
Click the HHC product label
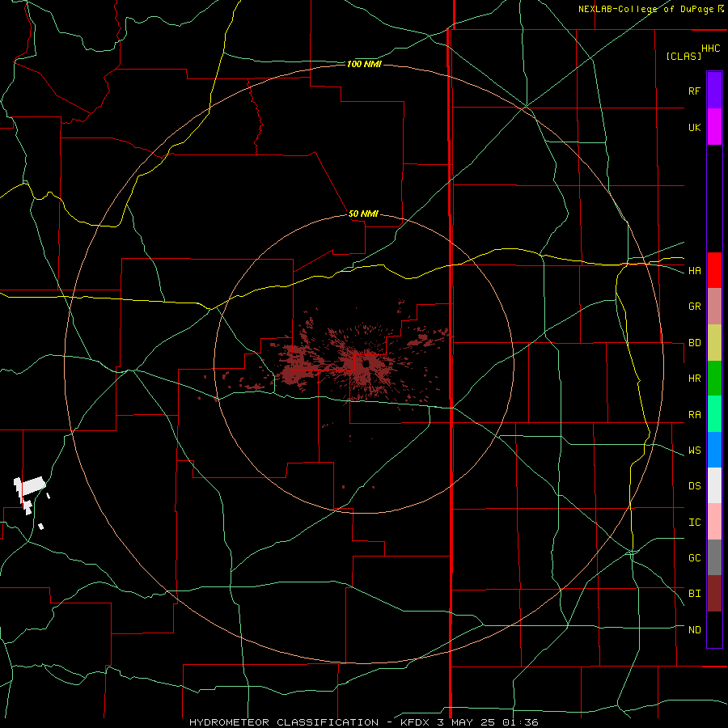[x=711, y=49]
